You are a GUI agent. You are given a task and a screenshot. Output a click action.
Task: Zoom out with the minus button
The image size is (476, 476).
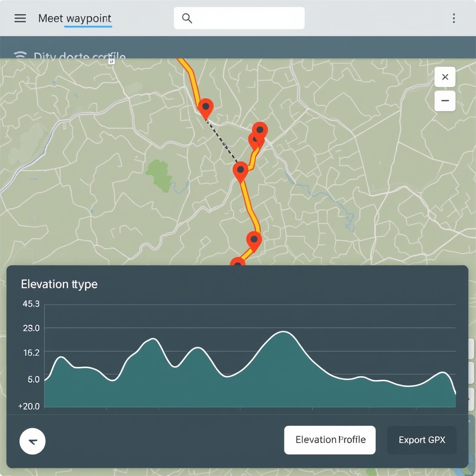click(445, 101)
